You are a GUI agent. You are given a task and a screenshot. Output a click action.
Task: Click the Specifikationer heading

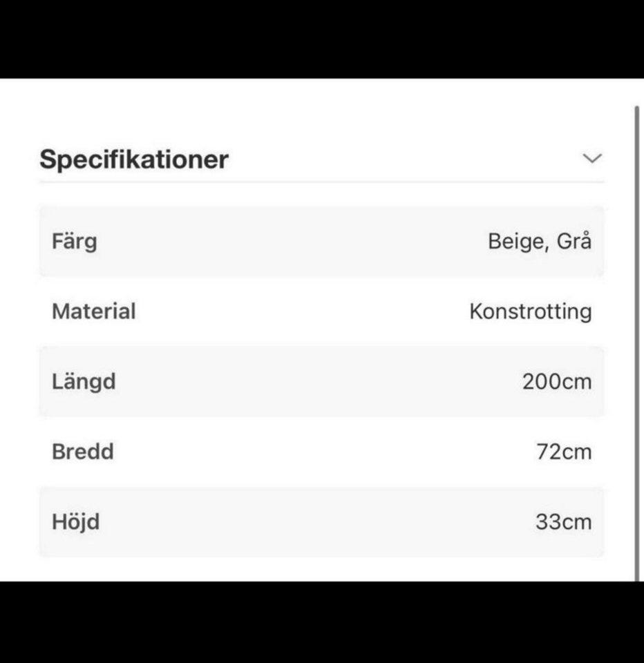pyautogui.click(x=133, y=160)
